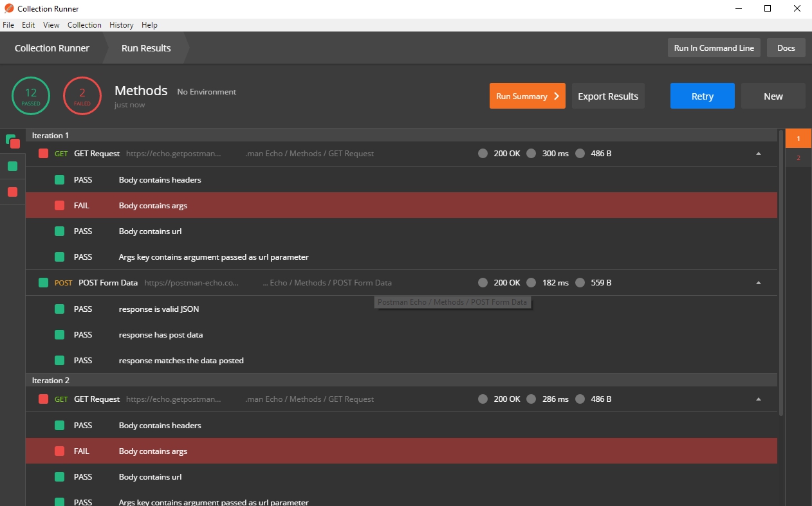Collapse the POST Form Data results
The height and width of the screenshot is (506, 812).
click(x=758, y=283)
